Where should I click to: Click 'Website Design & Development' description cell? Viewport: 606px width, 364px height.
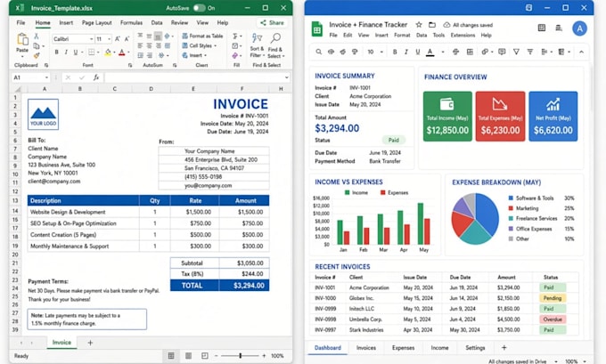pos(83,212)
